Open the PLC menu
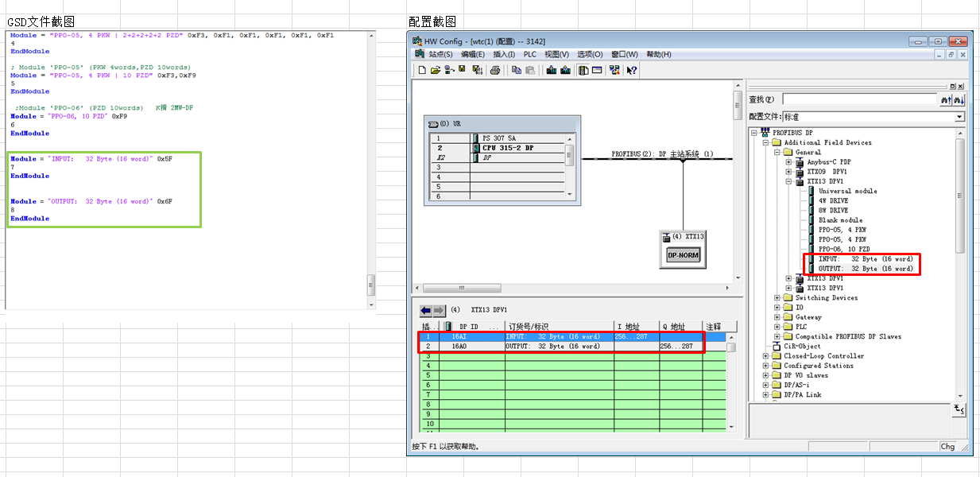 pos(530,55)
